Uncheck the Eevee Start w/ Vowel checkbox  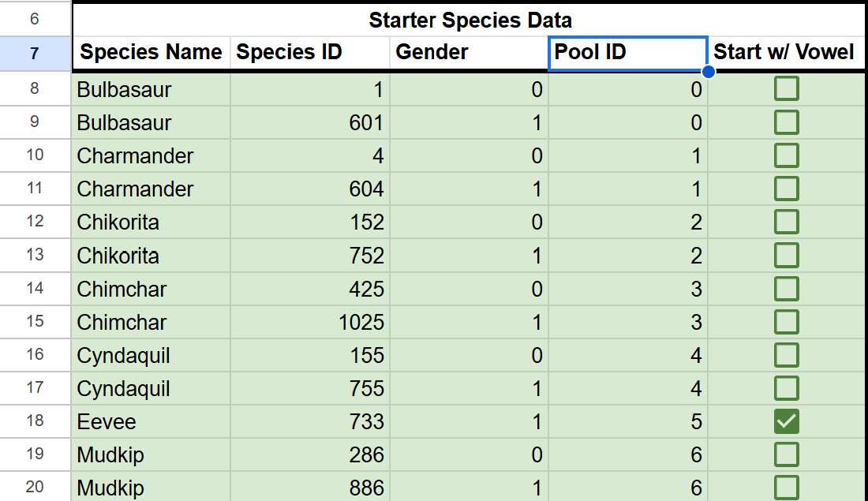[786, 421]
